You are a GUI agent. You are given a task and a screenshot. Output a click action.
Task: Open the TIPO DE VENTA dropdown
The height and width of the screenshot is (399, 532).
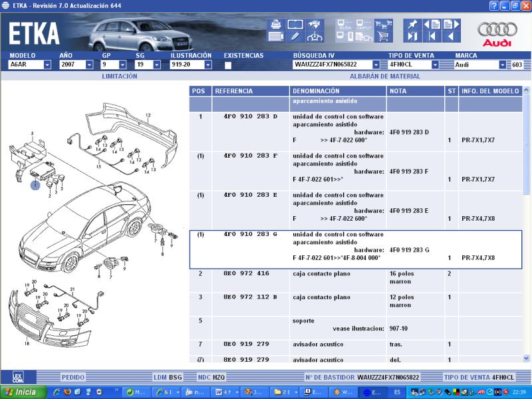[x=435, y=65]
